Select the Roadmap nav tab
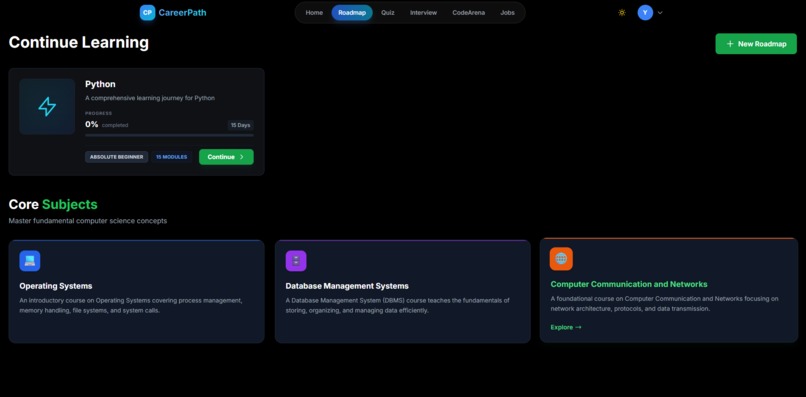The image size is (806, 397). tap(352, 13)
